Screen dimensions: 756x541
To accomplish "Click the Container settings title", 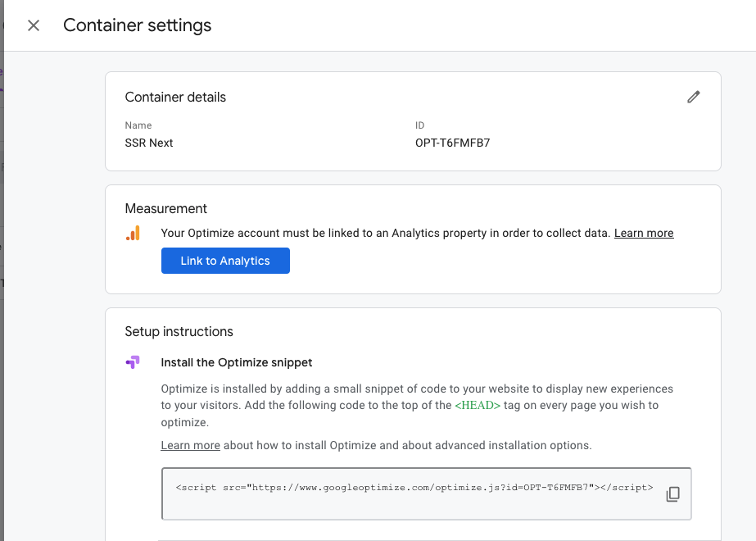I will point(138,25).
